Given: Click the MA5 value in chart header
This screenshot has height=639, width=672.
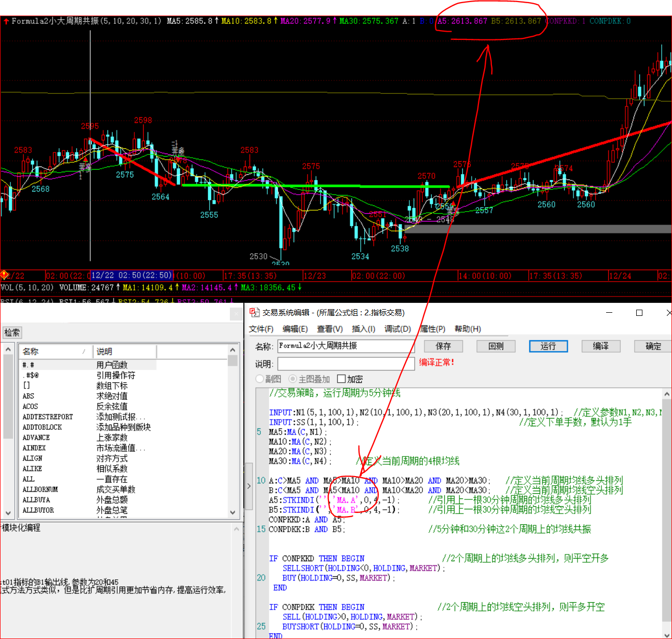Looking at the screenshot, I should coord(193,21).
